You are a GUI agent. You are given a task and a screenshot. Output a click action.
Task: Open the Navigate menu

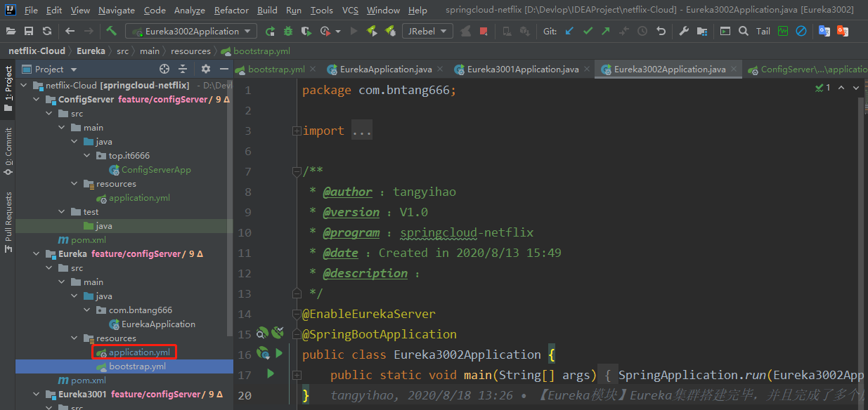point(117,11)
